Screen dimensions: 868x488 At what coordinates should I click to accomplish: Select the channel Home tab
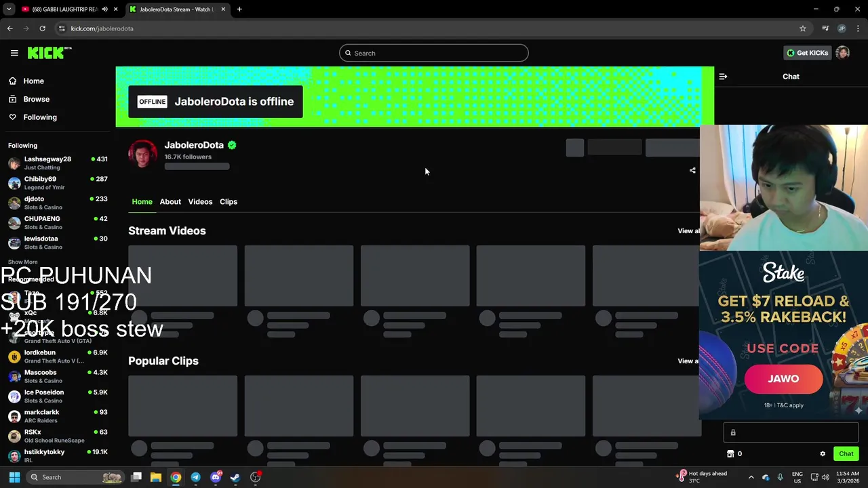pyautogui.click(x=142, y=201)
